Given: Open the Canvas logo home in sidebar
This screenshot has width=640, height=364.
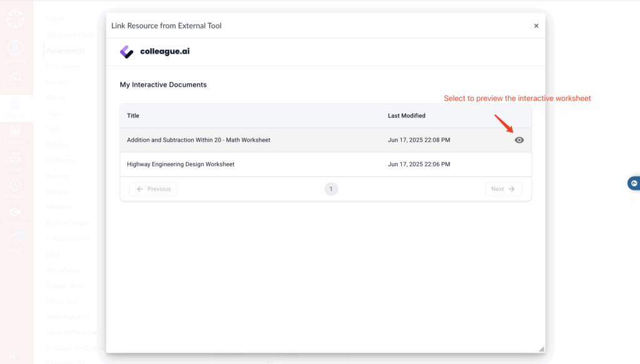Looking at the screenshot, I should (x=15, y=19).
